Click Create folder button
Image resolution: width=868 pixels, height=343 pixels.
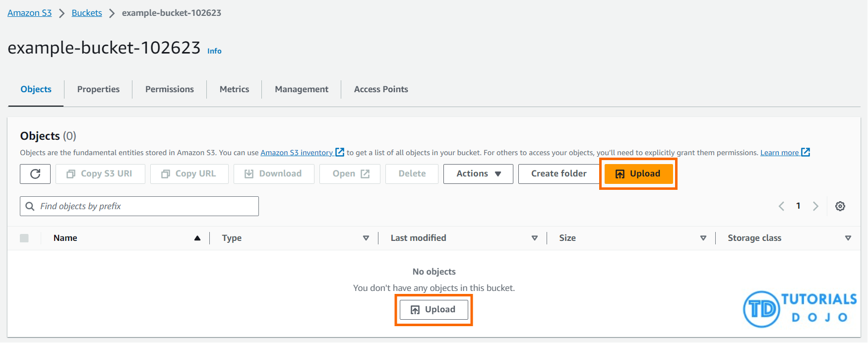(x=558, y=174)
